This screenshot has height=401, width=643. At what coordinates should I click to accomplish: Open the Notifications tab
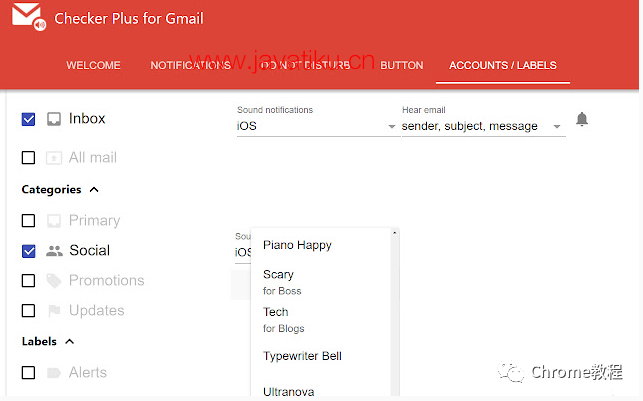(x=190, y=65)
